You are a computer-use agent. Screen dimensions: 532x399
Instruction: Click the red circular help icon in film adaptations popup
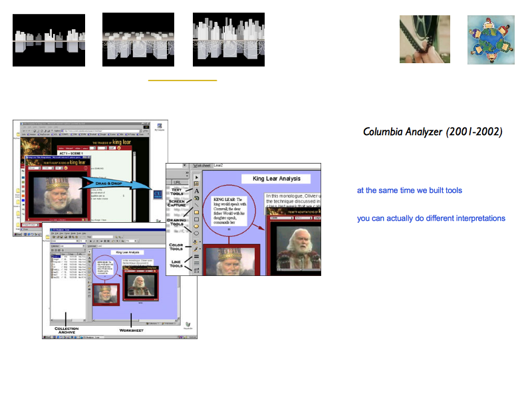[x=86, y=168]
